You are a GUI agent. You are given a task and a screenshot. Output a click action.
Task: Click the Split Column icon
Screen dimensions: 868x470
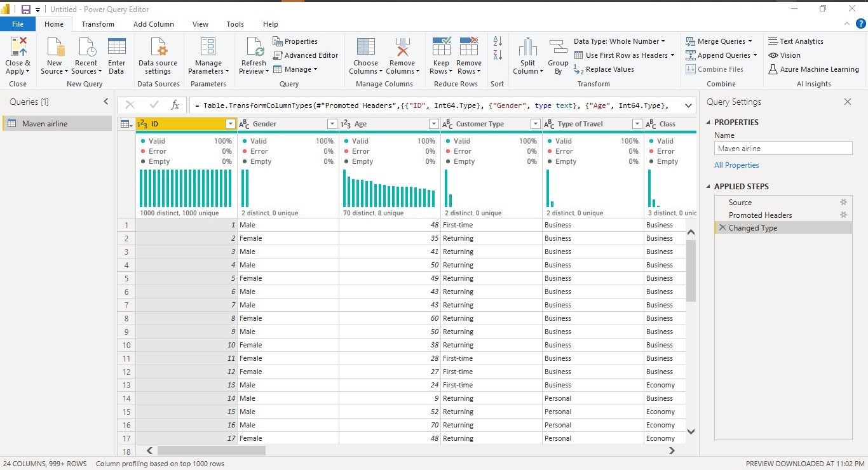coord(528,47)
